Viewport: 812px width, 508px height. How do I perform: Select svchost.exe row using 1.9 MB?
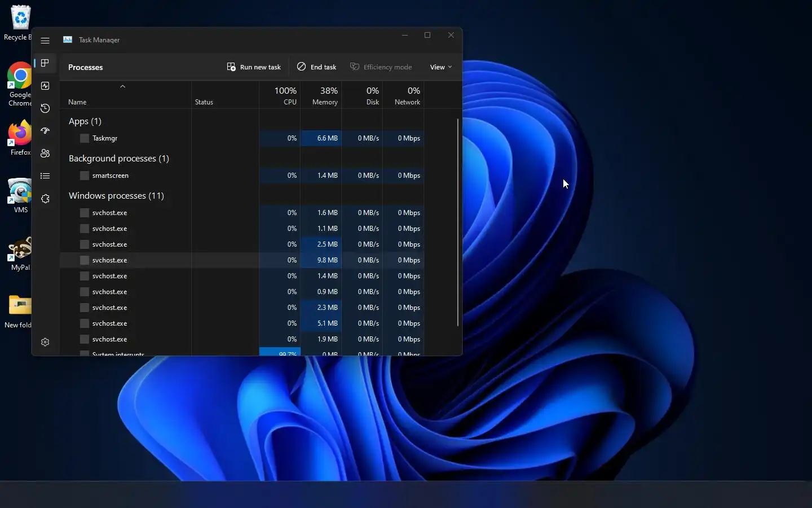[242, 339]
